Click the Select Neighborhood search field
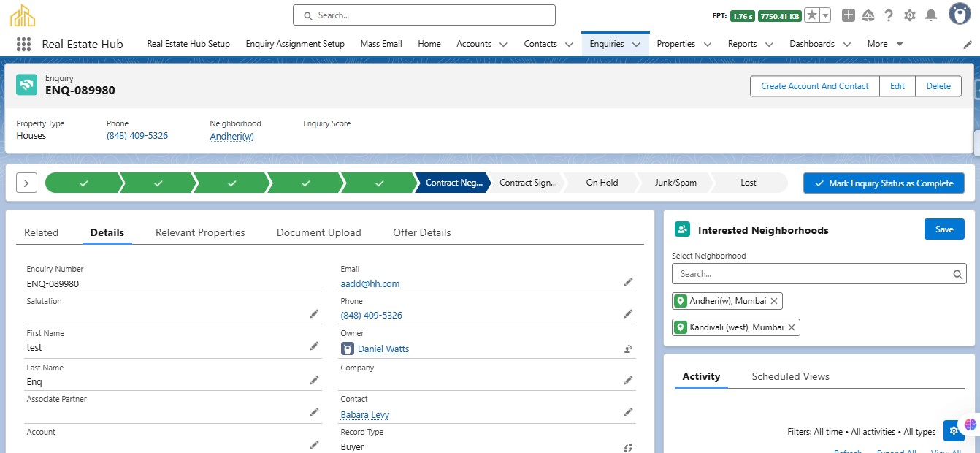 pyautogui.click(x=812, y=274)
